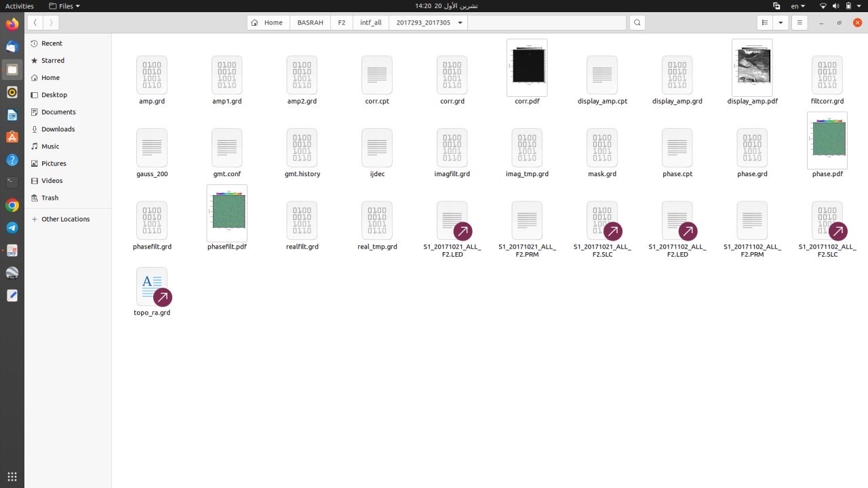Open Pictures from the sidebar
The image size is (868, 488).
click(52, 163)
